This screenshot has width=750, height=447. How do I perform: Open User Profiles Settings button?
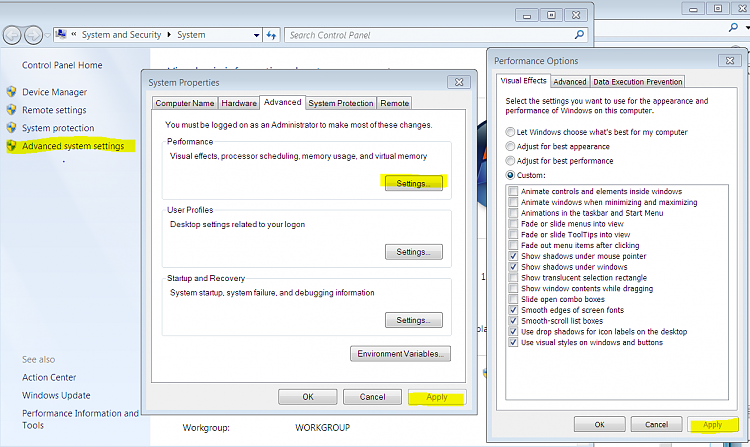(414, 252)
